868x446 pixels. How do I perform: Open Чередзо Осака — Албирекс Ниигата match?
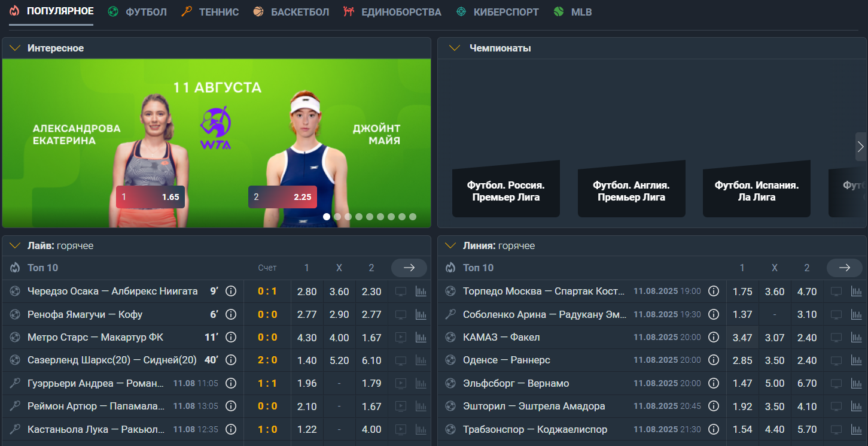pyautogui.click(x=112, y=292)
